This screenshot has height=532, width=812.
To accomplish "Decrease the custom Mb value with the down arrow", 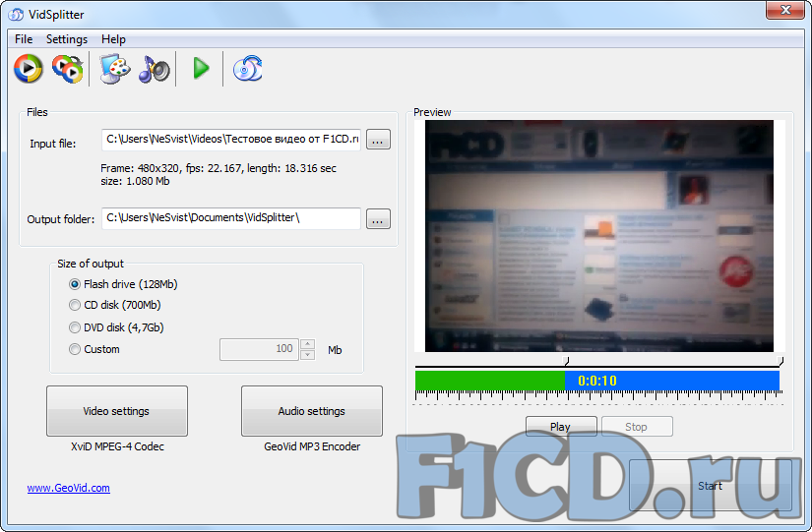I will click(308, 355).
